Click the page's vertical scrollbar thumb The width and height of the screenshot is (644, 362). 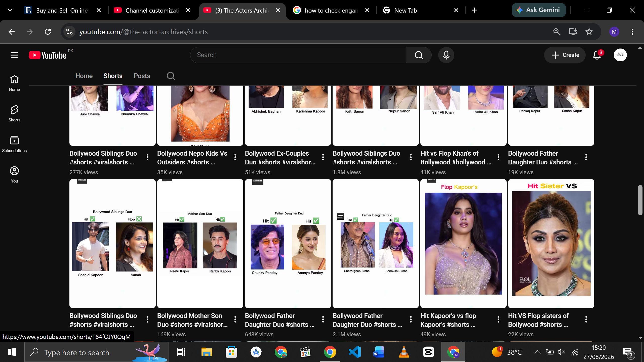(x=640, y=200)
